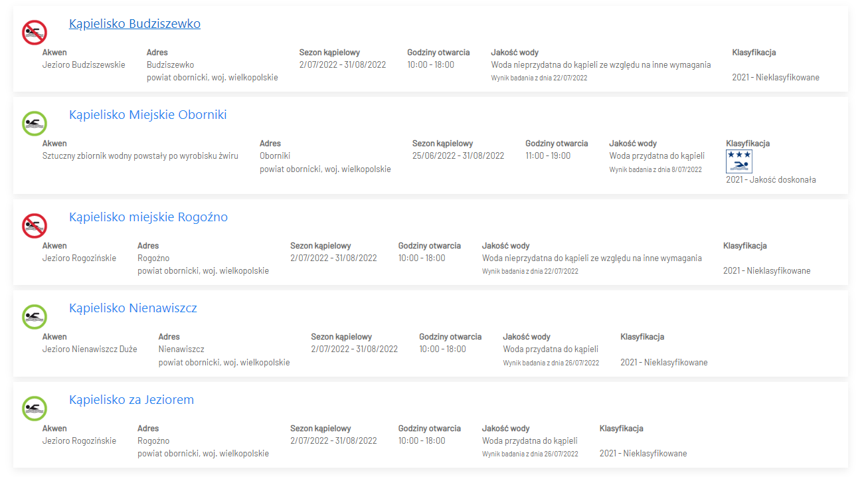Click the test result date in the za Jeziorem entry
The width and height of the screenshot is (868, 477).
point(530,454)
